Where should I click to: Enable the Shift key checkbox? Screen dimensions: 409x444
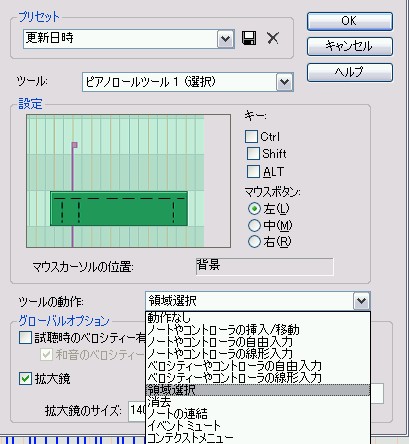(253, 154)
